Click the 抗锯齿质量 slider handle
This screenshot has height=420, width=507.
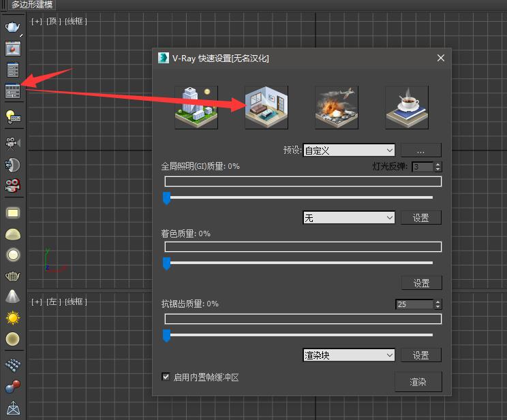point(166,336)
